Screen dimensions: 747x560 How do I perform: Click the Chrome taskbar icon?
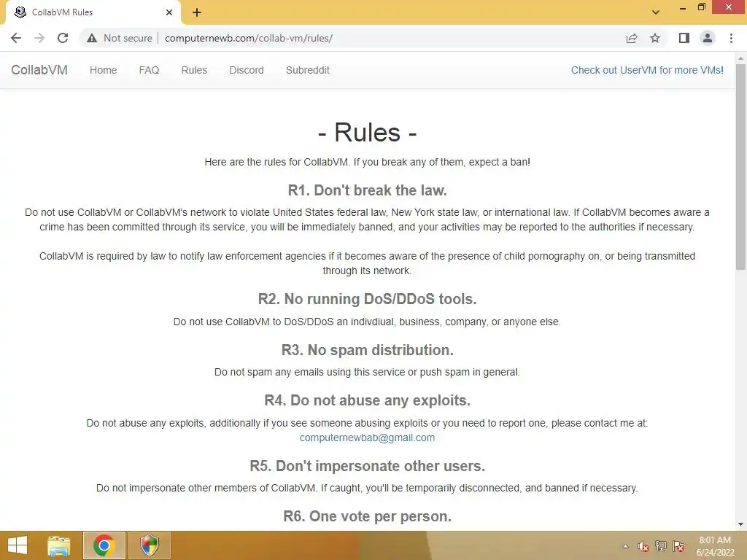pyautogui.click(x=104, y=545)
